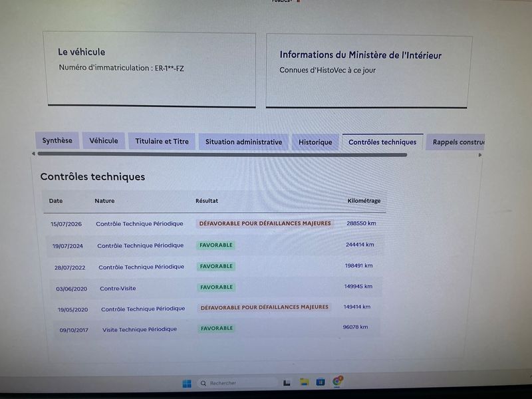The image size is (532, 399).
Task: Open the Synthèse tab
Action: pos(57,140)
